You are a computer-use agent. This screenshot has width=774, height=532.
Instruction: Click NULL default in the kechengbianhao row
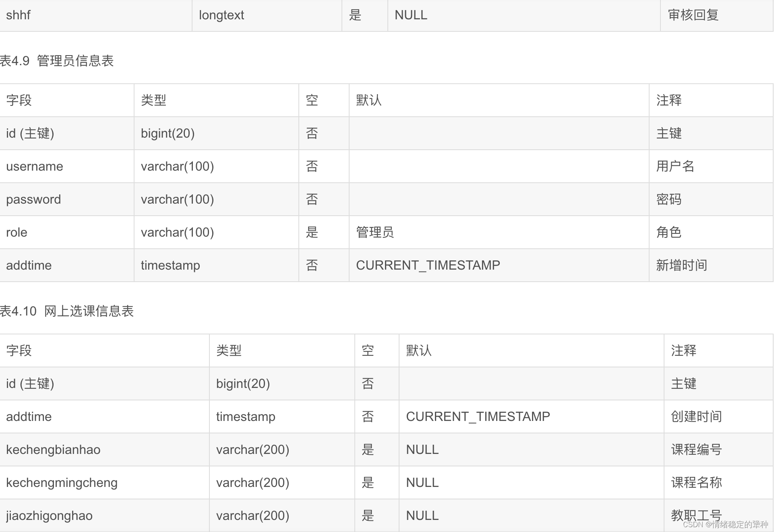point(422,450)
